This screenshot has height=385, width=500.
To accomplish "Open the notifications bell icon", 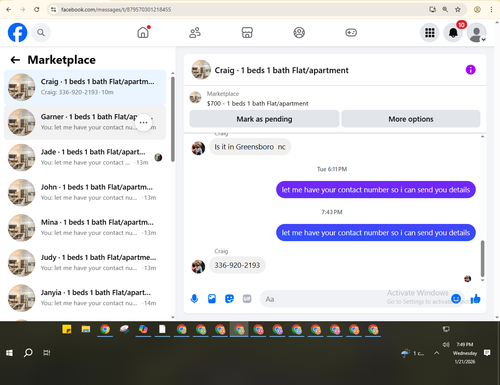I will tap(453, 33).
